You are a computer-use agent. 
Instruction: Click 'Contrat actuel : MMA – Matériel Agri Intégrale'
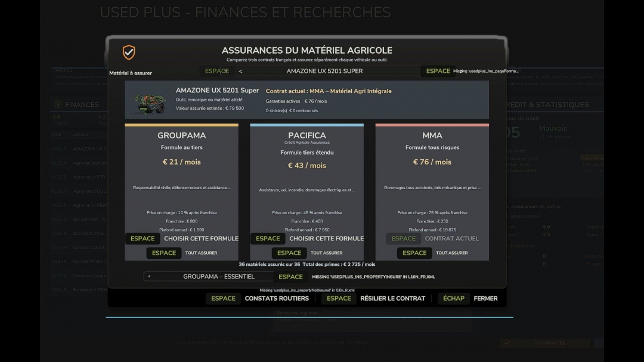coord(329,91)
